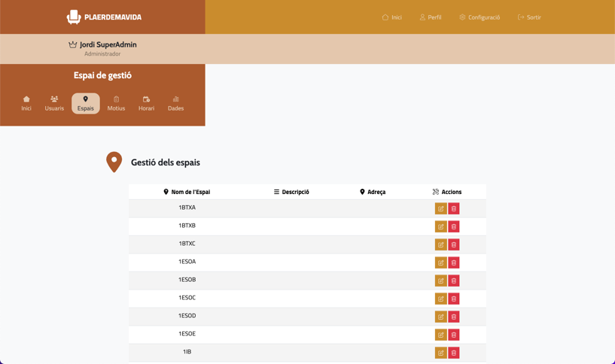Log out using the Sortir link

tap(529, 17)
